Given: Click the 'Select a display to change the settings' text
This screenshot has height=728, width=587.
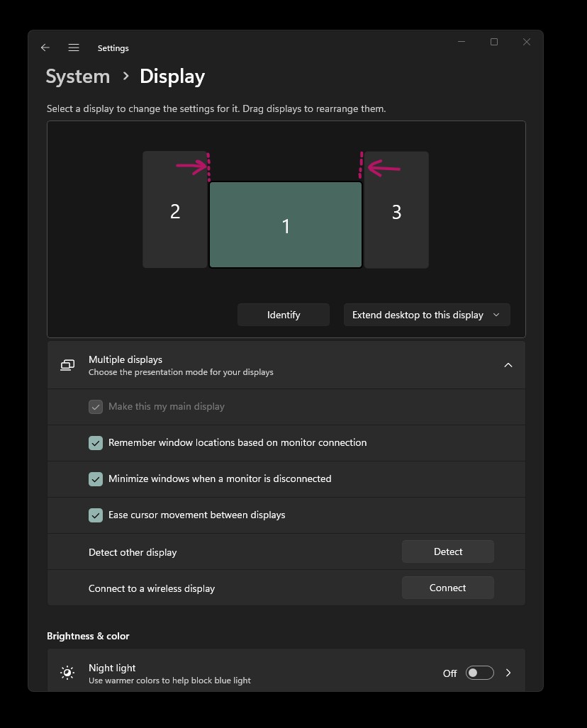Looking at the screenshot, I should (216, 109).
